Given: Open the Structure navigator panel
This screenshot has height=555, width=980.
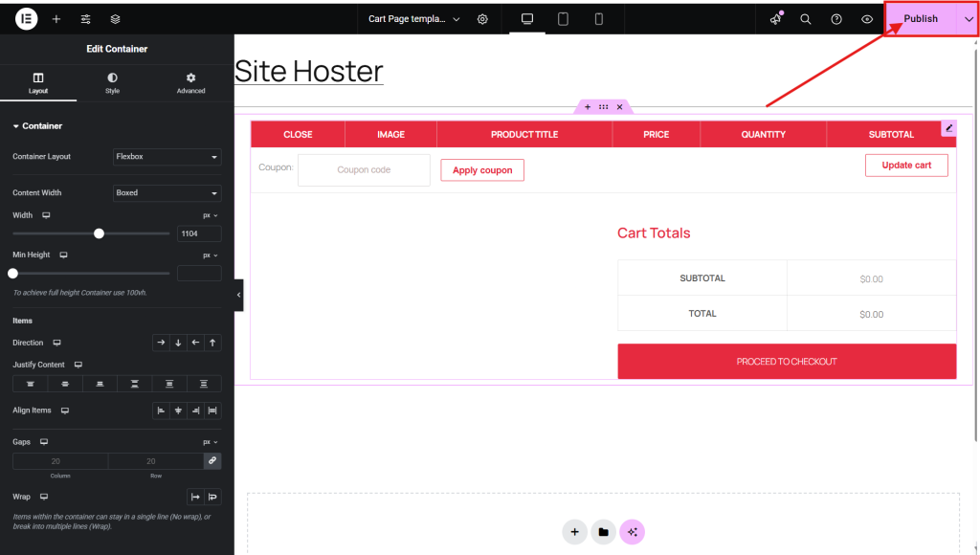Looking at the screenshot, I should [114, 18].
